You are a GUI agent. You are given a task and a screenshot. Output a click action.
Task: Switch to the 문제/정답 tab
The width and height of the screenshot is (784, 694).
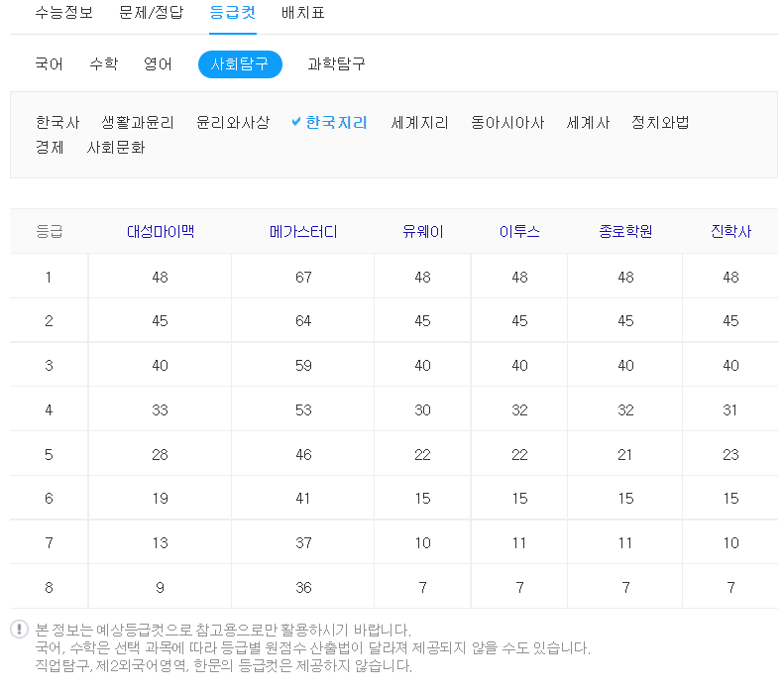[151, 13]
